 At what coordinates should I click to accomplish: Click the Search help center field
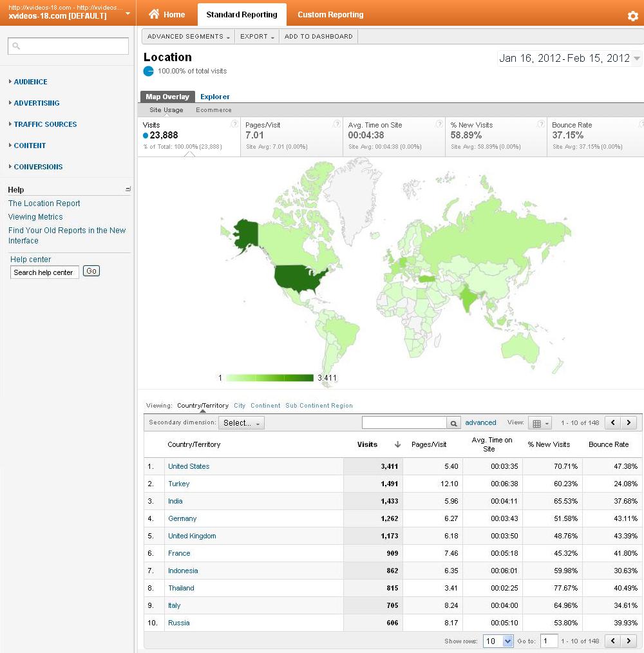pyautogui.click(x=44, y=272)
